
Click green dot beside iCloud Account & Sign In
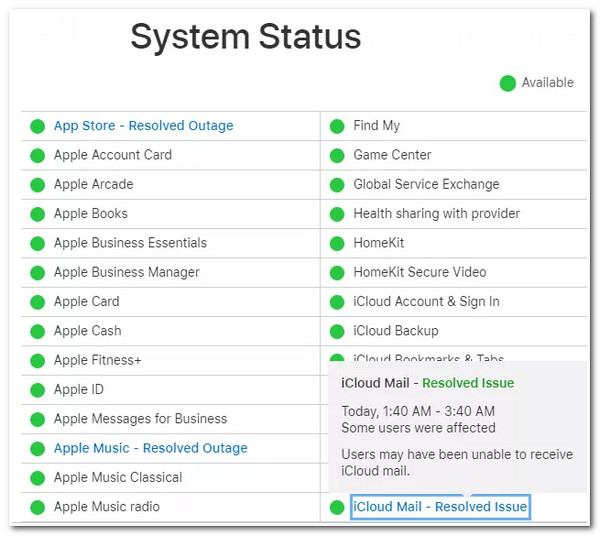337,302
